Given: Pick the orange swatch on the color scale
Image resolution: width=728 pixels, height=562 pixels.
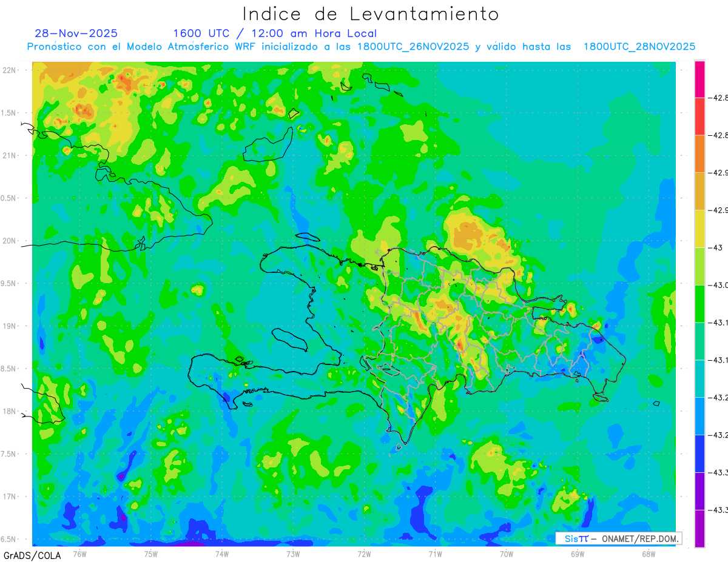Looking at the screenshot, I should [x=699, y=153].
